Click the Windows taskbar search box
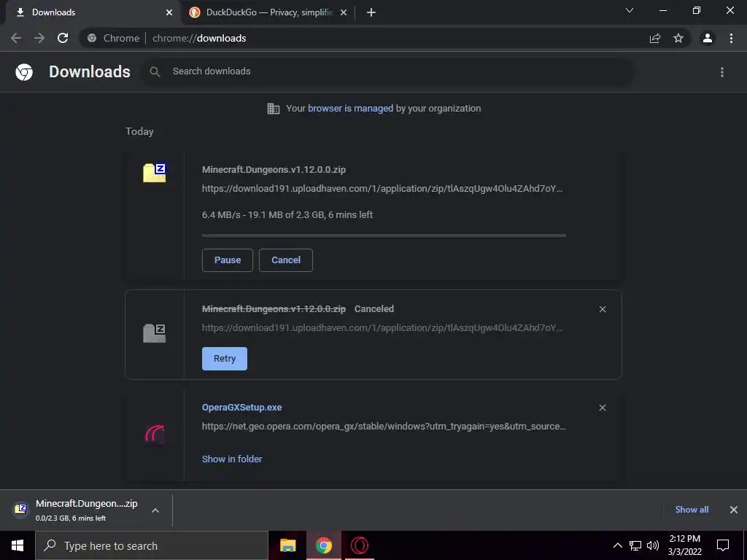This screenshot has height=560, width=747. (152, 545)
